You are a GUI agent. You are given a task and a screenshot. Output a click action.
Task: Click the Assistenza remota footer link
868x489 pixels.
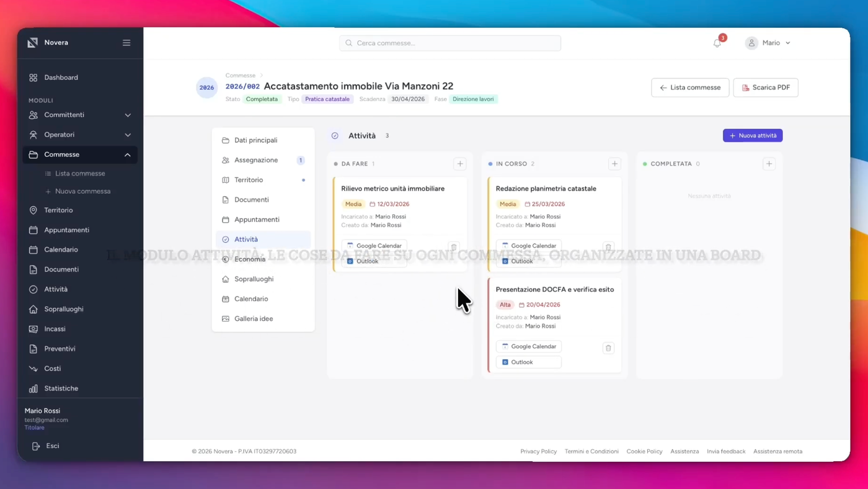(777, 451)
